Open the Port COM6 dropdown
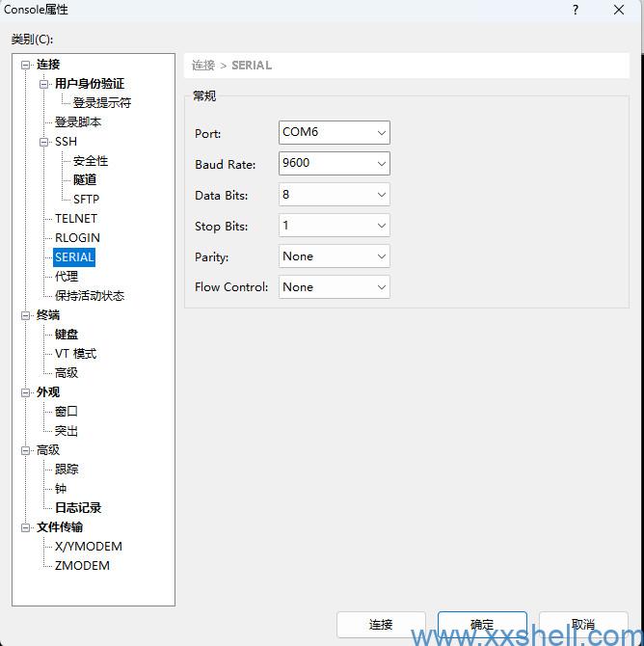This screenshot has height=646, width=644. tap(334, 133)
